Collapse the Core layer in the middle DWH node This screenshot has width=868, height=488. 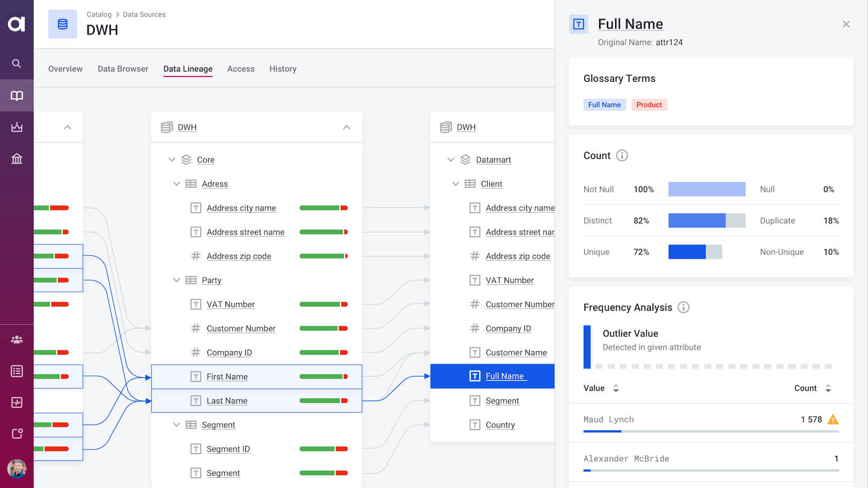172,160
